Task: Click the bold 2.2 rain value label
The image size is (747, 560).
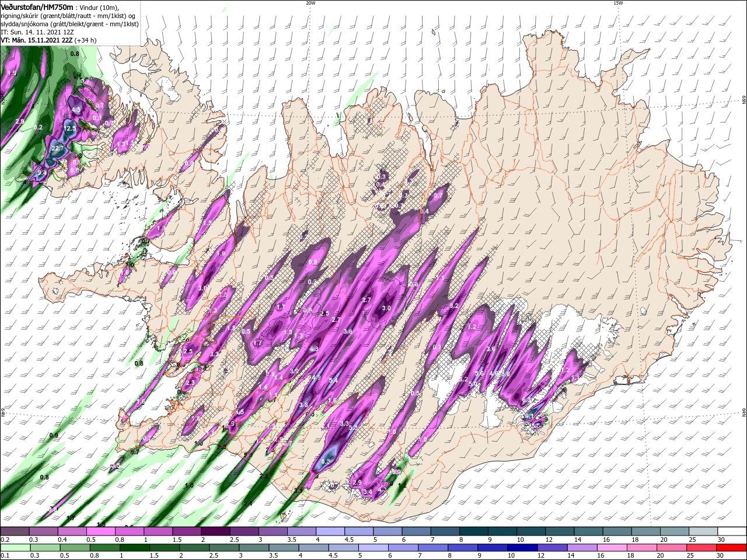Action: (264, 476)
